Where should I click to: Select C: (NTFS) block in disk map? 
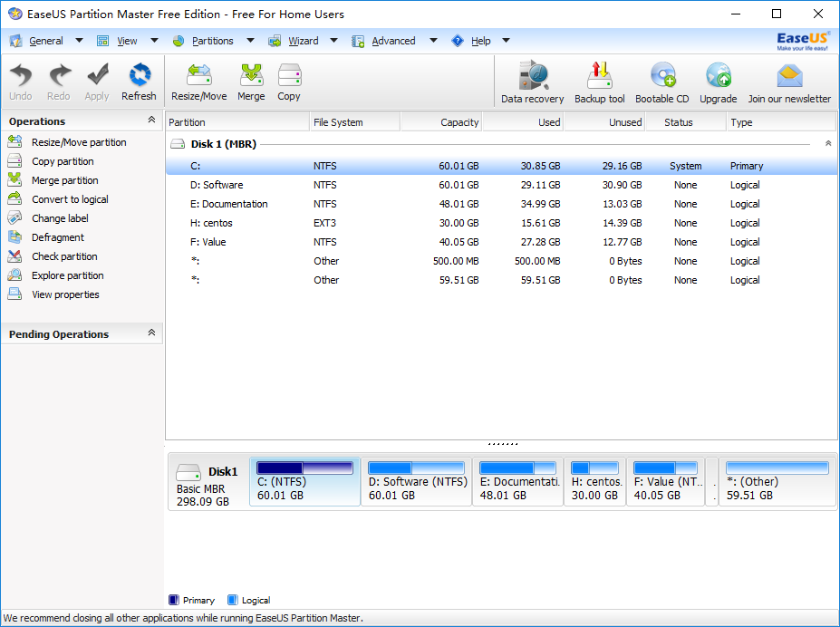[x=304, y=481]
